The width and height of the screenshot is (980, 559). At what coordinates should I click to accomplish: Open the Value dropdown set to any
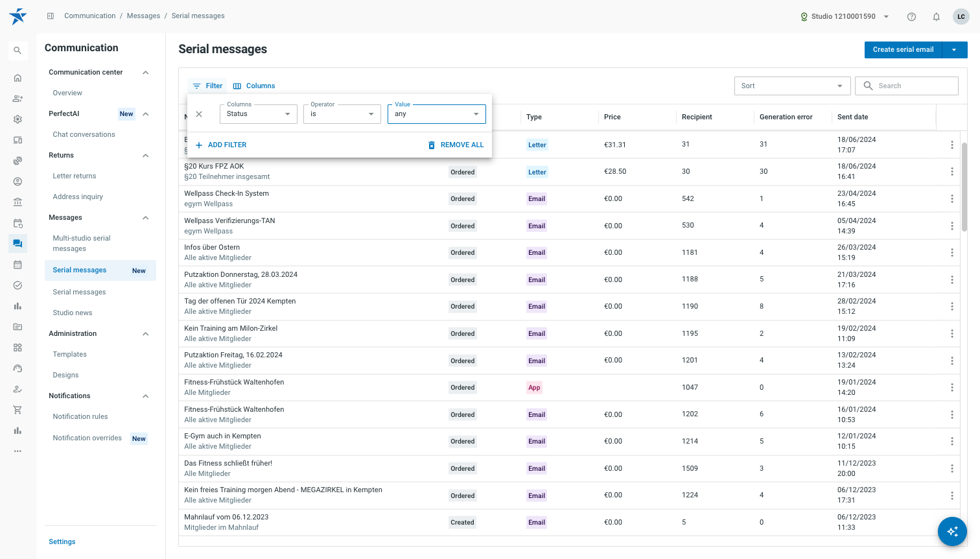[437, 114]
